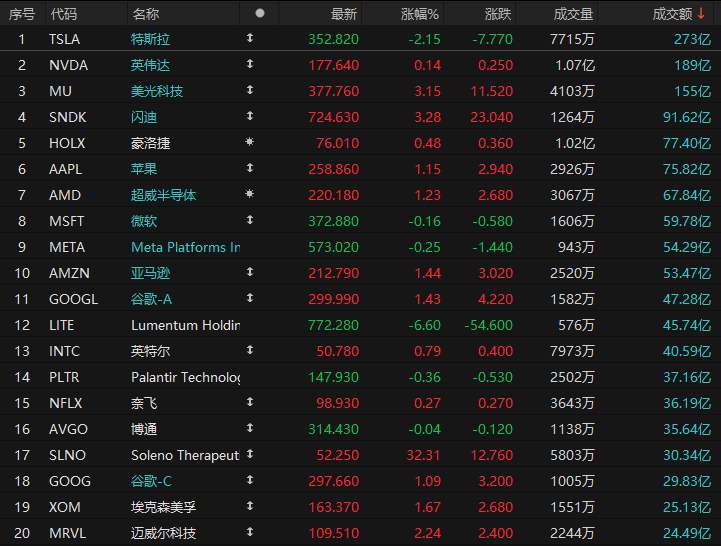Click the marker icon in the MSFT row
721x546 pixels.
pyautogui.click(x=250, y=220)
